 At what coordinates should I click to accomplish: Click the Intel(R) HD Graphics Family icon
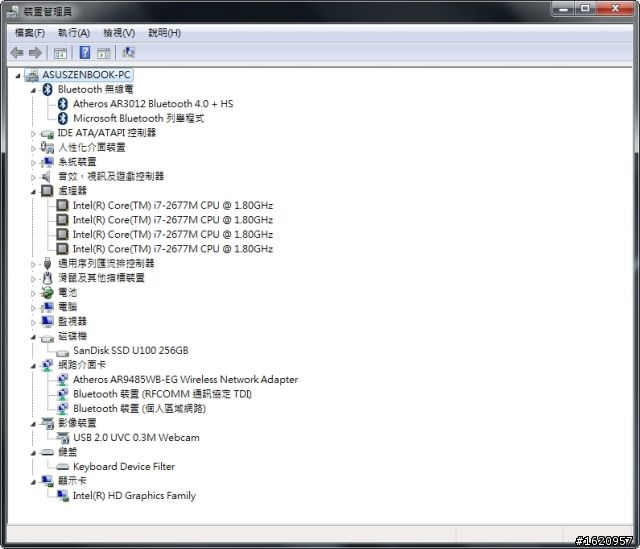pos(63,496)
